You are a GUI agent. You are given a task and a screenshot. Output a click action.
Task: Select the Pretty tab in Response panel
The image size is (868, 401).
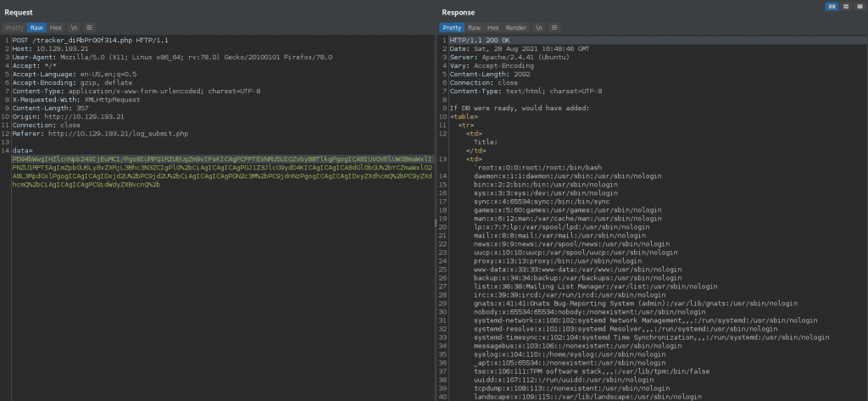click(x=453, y=27)
